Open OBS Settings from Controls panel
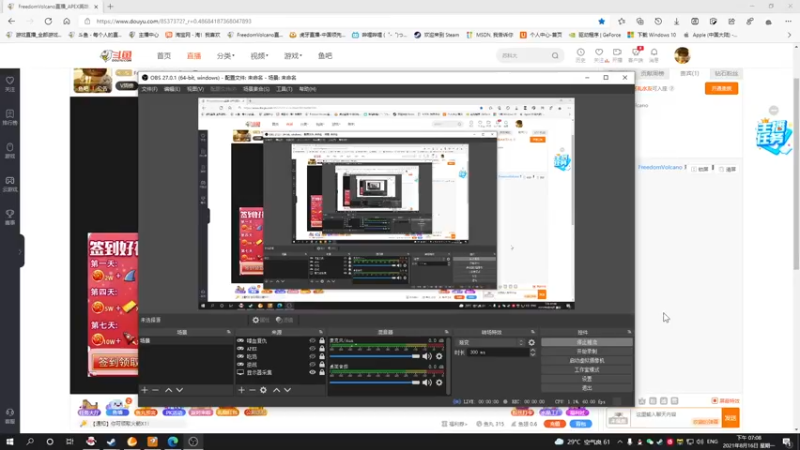 click(x=587, y=379)
